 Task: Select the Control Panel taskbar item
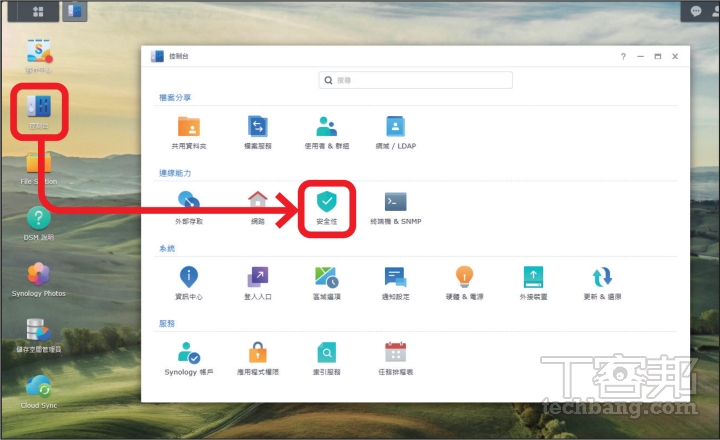tap(74, 11)
